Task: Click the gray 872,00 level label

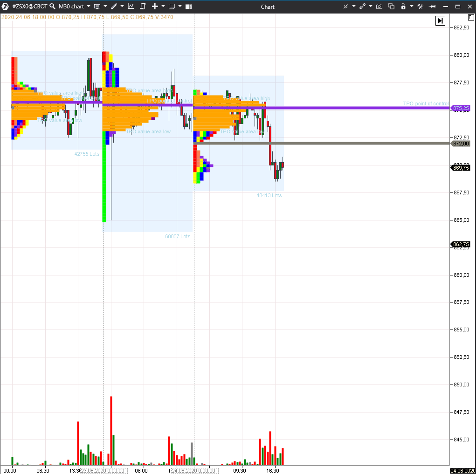Action: coord(461,144)
